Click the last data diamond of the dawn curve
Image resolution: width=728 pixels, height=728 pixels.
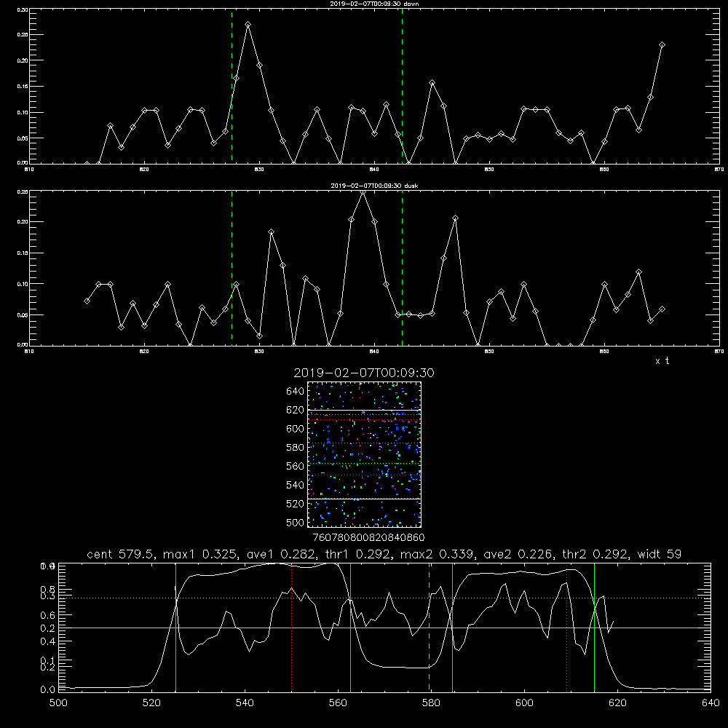point(662,45)
